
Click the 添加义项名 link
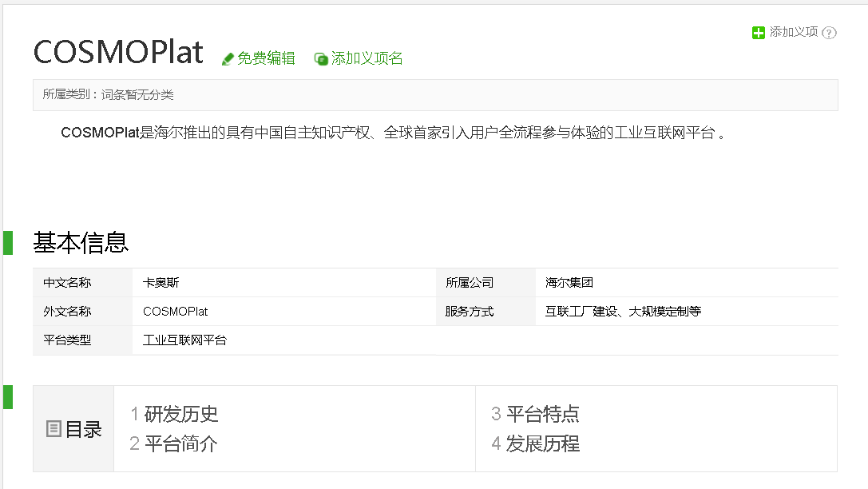pos(367,58)
